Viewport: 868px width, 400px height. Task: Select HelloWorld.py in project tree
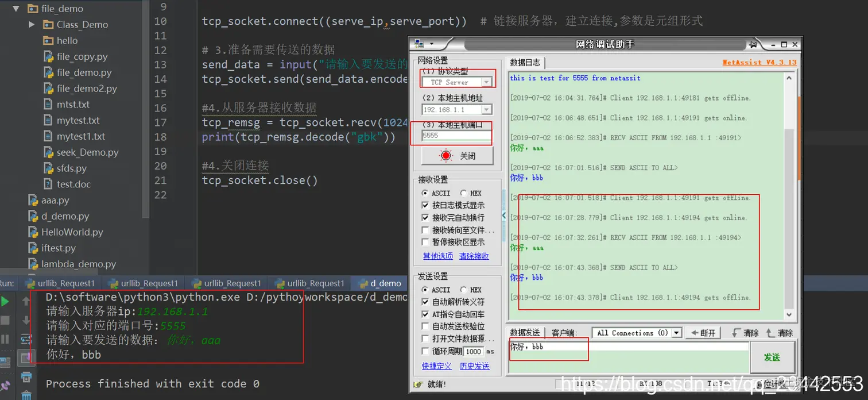coord(72,232)
